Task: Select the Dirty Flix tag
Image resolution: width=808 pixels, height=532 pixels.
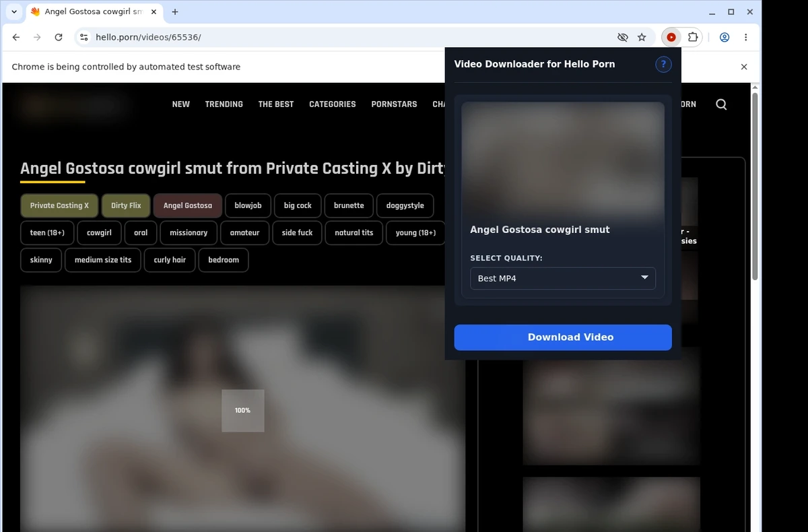Action: (126, 205)
